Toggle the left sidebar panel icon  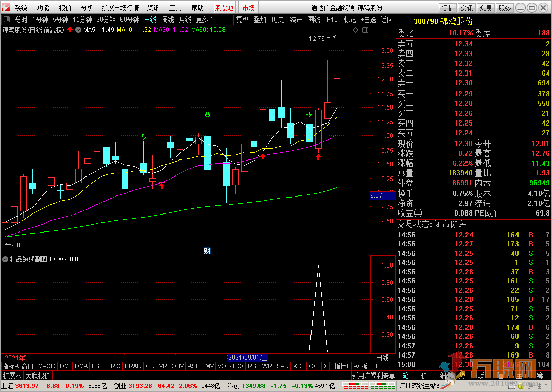click(x=7, y=20)
